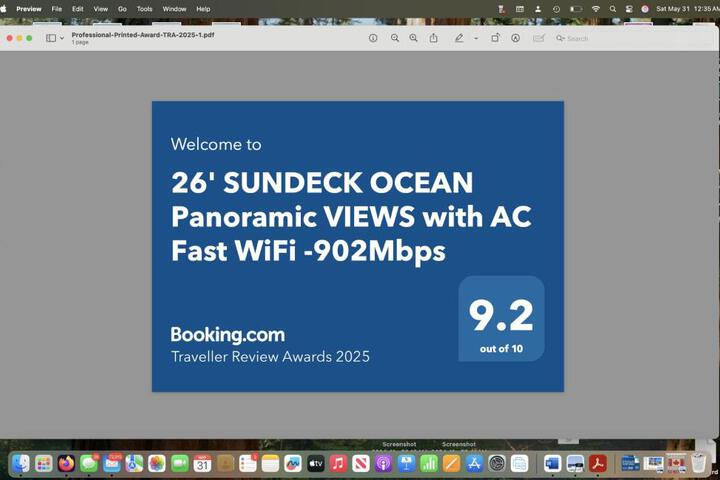This screenshot has width=720, height=480.
Task: Click the Siri icon in menu bar
Action: pos(645,9)
